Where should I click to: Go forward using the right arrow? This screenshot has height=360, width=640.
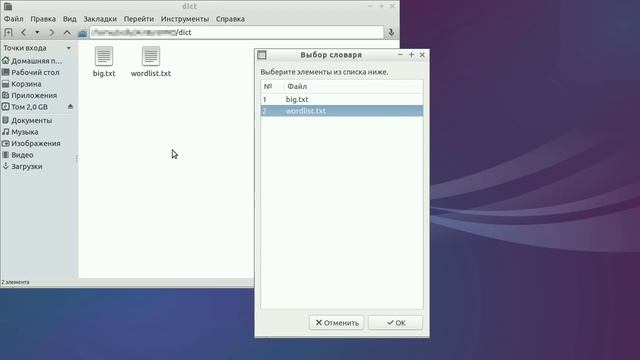pos(52,32)
